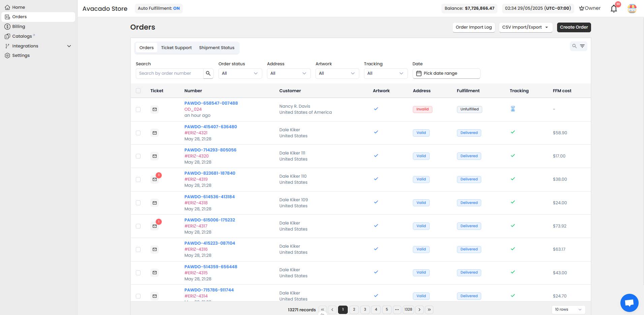Click the Owner crown icon

(x=581, y=8)
